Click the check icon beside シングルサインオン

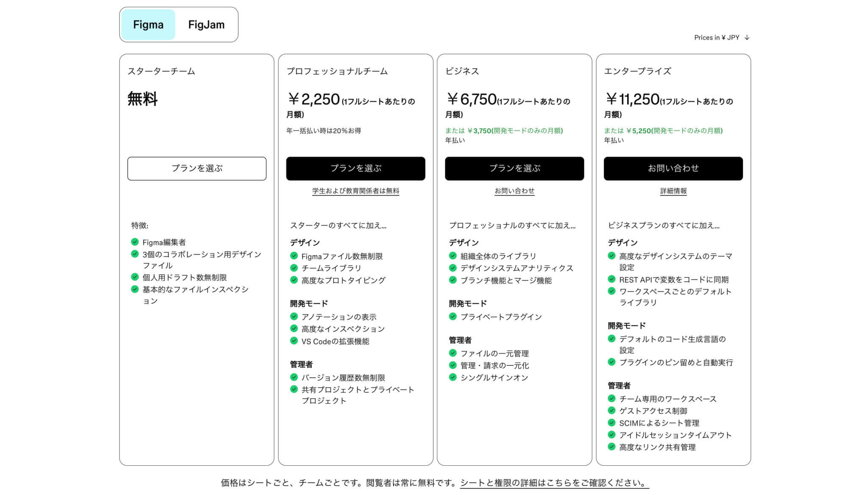453,377
